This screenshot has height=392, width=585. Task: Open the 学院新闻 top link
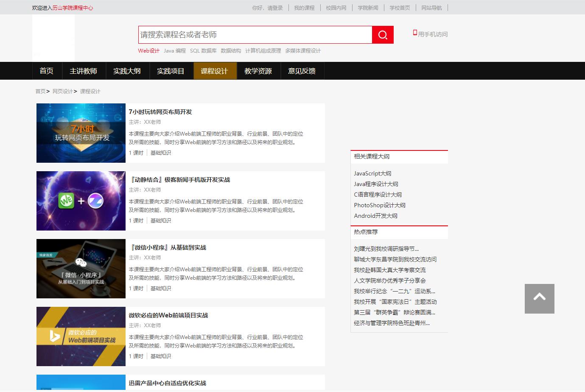pyautogui.click(x=368, y=8)
